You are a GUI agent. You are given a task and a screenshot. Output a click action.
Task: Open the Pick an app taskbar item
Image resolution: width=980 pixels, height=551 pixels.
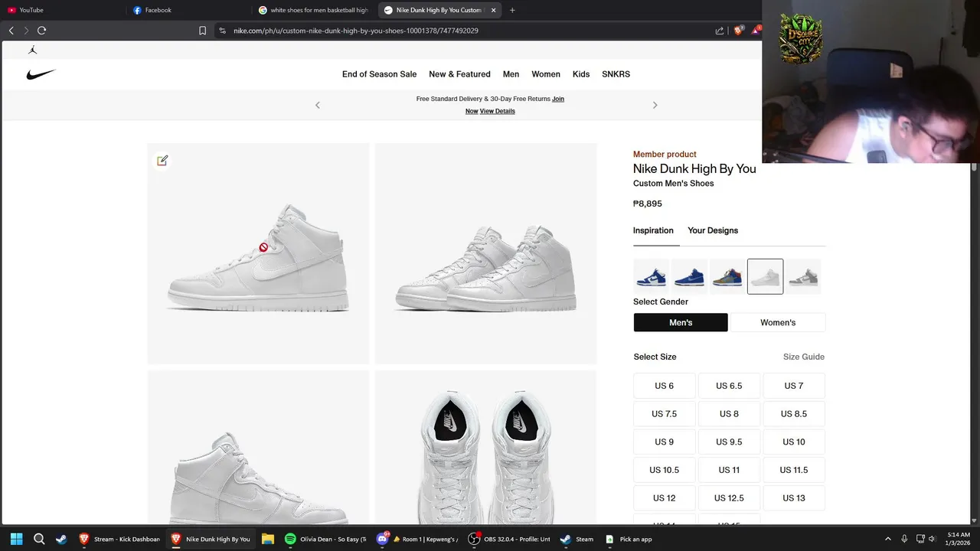(x=629, y=539)
